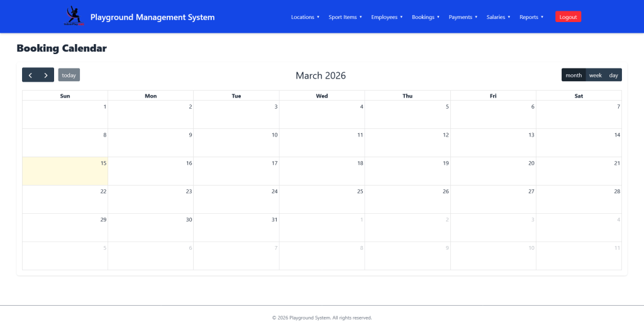Image resolution: width=644 pixels, height=329 pixels.
Task: Click the Wed column header
Action: click(x=321, y=96)
